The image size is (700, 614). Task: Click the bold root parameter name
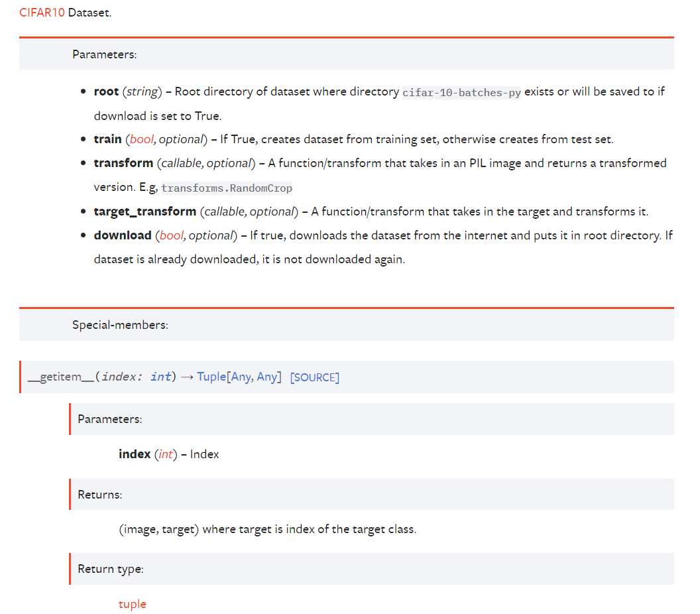(x=106, y=92)
